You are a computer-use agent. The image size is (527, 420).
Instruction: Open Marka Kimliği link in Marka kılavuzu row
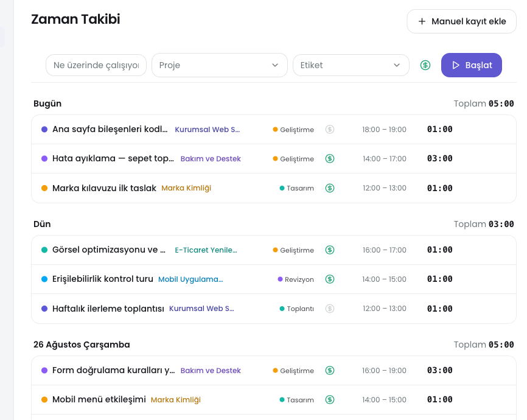(186, 188)
